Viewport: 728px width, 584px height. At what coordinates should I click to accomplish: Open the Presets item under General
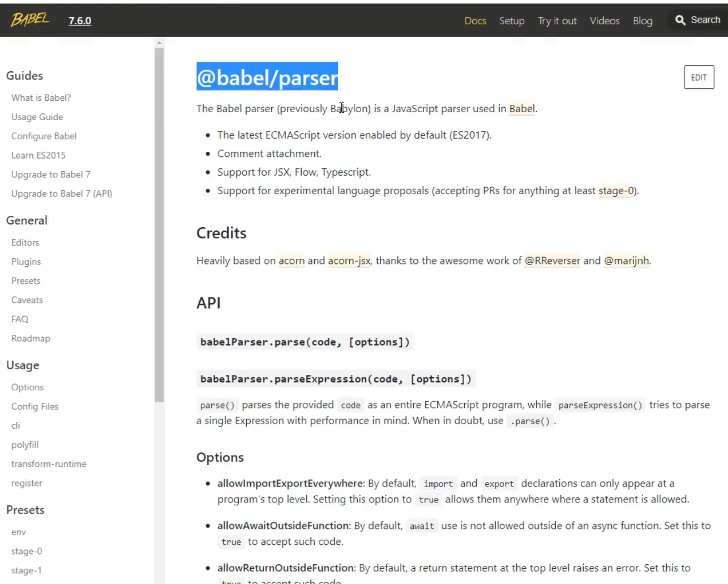(x=26, y=281)
